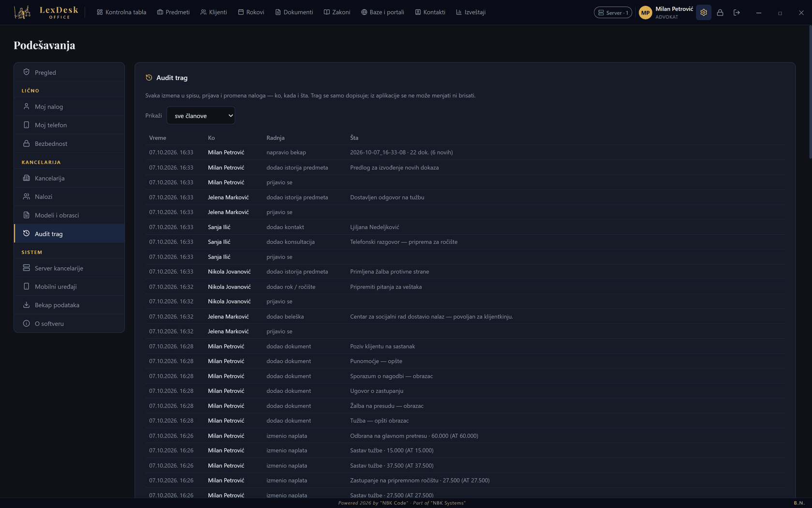812x508 pixels.
Task: Click the Pregled shield icon
Action: [x=27, y=72]
